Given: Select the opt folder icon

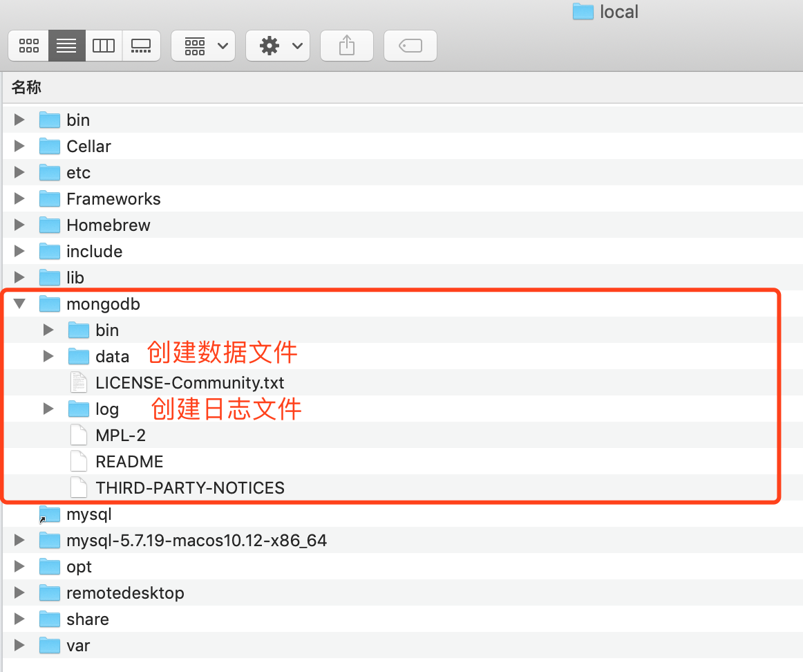Looking at the screenshot, I should 50,566.
